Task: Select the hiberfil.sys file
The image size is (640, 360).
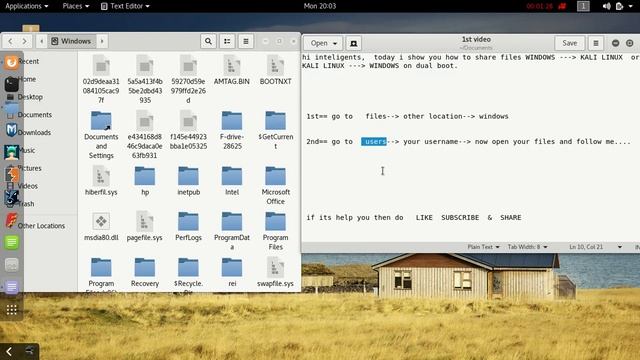Action: pos(101,180)
